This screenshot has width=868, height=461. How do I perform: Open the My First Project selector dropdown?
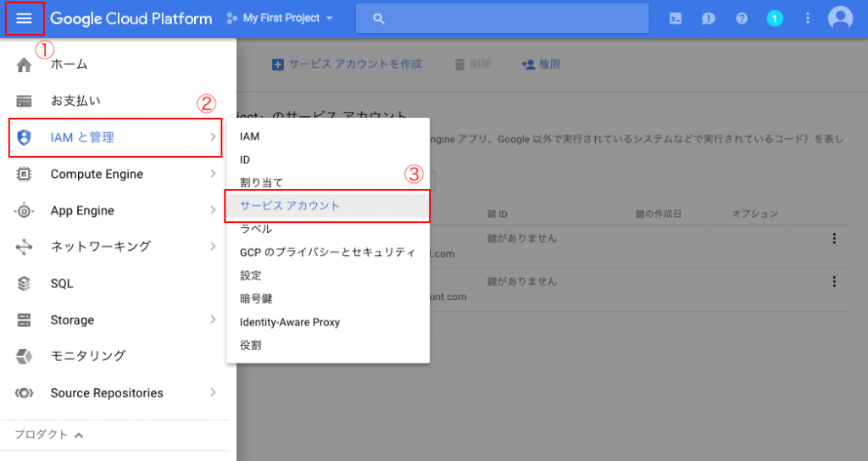tap(280, 19)
